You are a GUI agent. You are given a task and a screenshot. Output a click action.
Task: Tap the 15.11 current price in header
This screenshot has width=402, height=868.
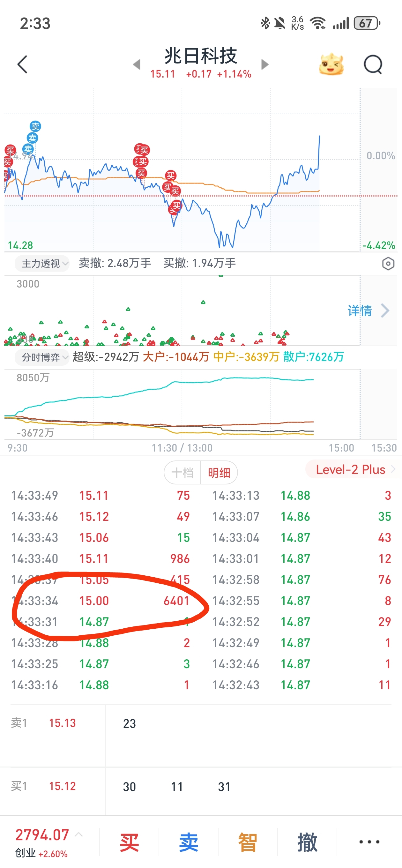tap(163, 74)
